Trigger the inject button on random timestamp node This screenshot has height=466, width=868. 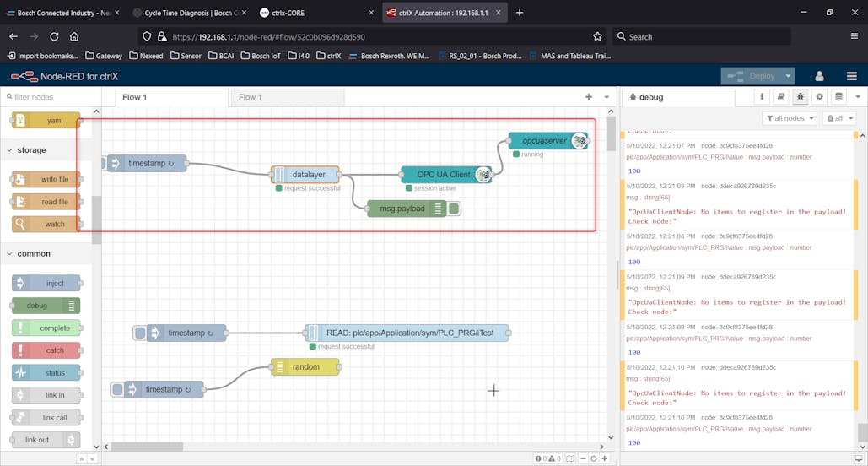click(x=118, y=389)
